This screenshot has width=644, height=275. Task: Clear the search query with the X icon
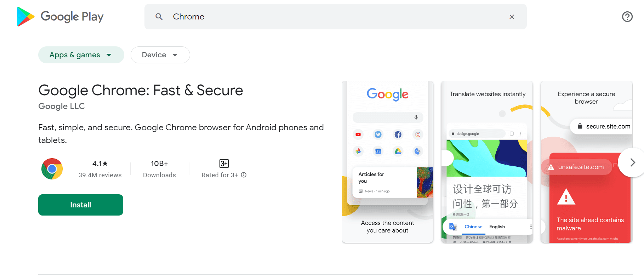(x=512, y=16)
